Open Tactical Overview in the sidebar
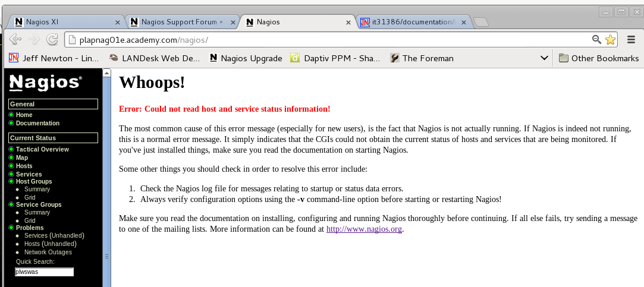Screen dimensions: 644x287 (42, 149)
